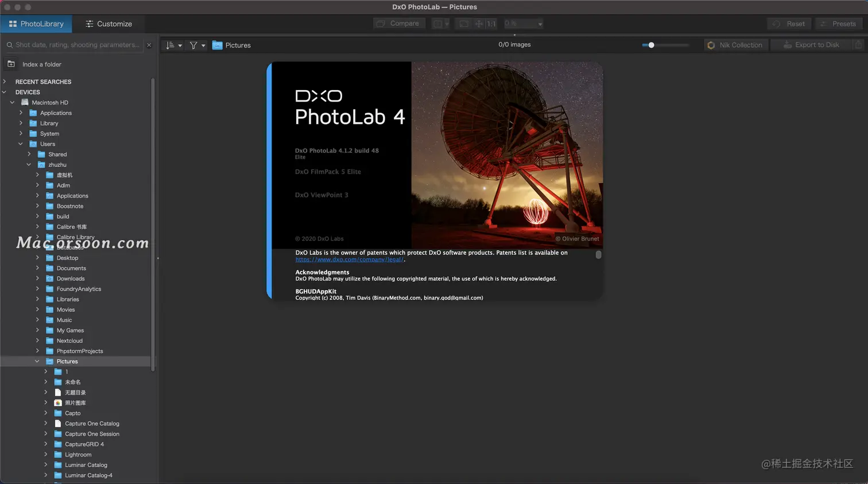The width and height of the screenshot is (868, 484).
Task: Click the Macintosh HD drive icon
Action: coord(25,102)
